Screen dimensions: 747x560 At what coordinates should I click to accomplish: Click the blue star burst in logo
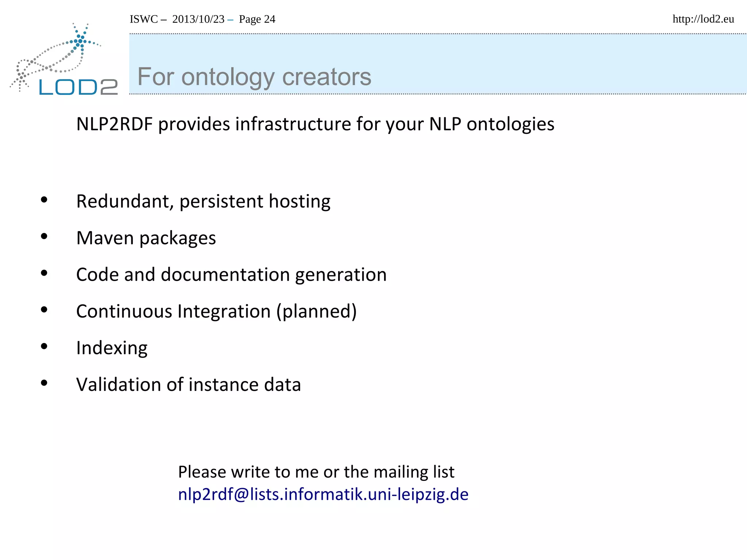pos(80,40)
